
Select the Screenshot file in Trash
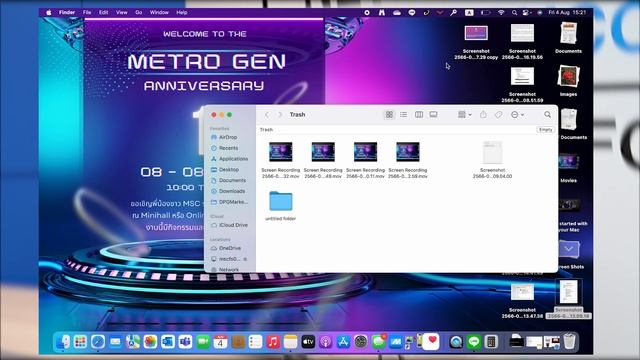[492, 160]
